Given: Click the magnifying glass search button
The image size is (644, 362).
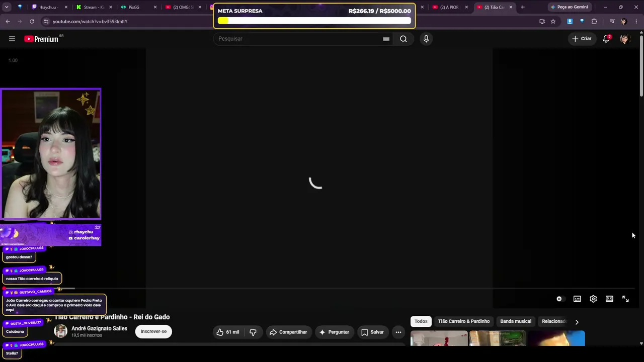Looking at the screenshot, I should [404, 39].
